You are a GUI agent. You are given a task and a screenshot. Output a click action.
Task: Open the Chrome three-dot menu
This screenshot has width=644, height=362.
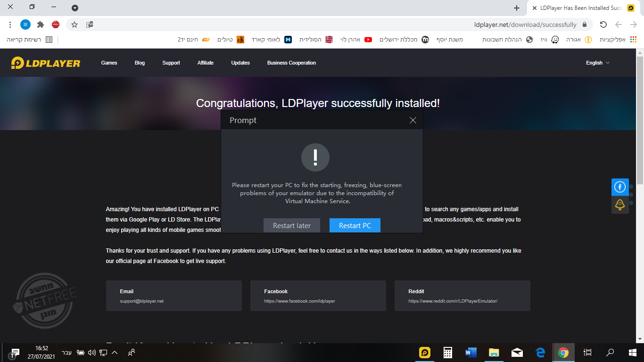click(10, 25)
